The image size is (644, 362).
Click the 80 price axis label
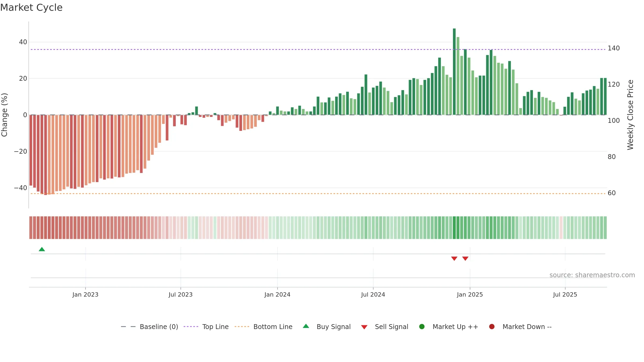pos(612,157)
